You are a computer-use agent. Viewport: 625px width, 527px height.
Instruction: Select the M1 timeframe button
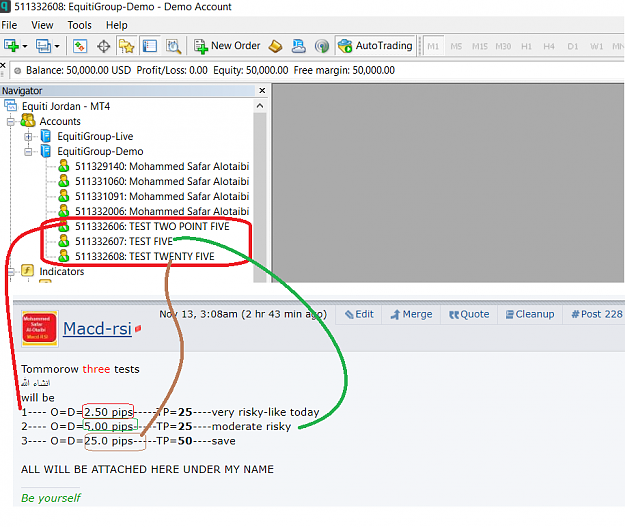(x=433, y=46)
